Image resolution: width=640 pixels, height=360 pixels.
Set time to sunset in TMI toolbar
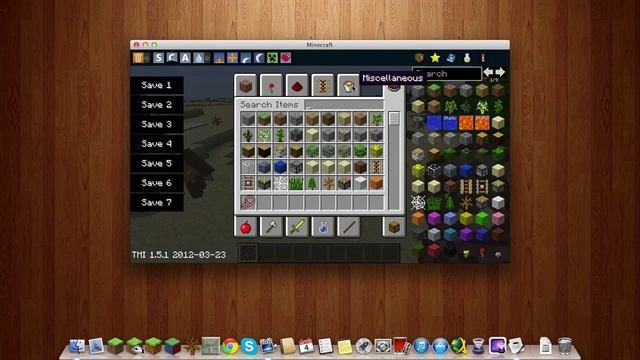[x=246, y=58]
